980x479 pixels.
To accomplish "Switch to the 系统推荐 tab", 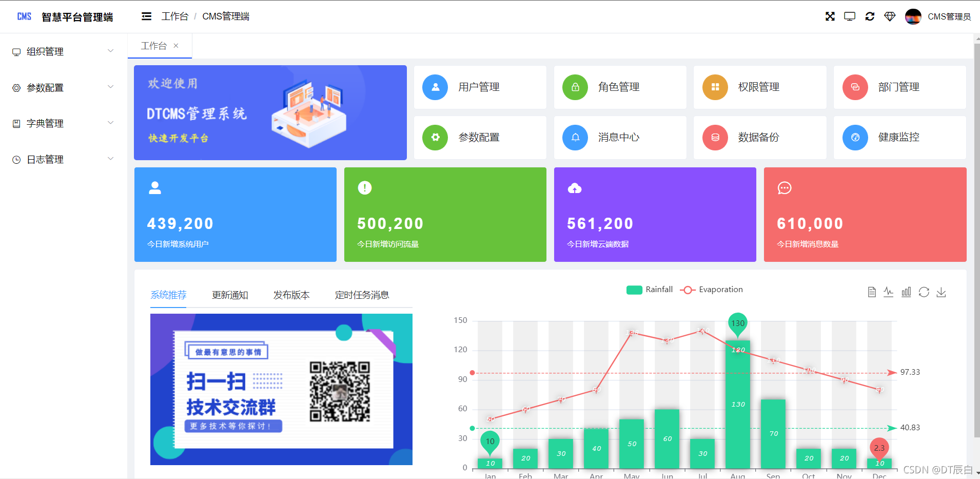I will (168, 295).
